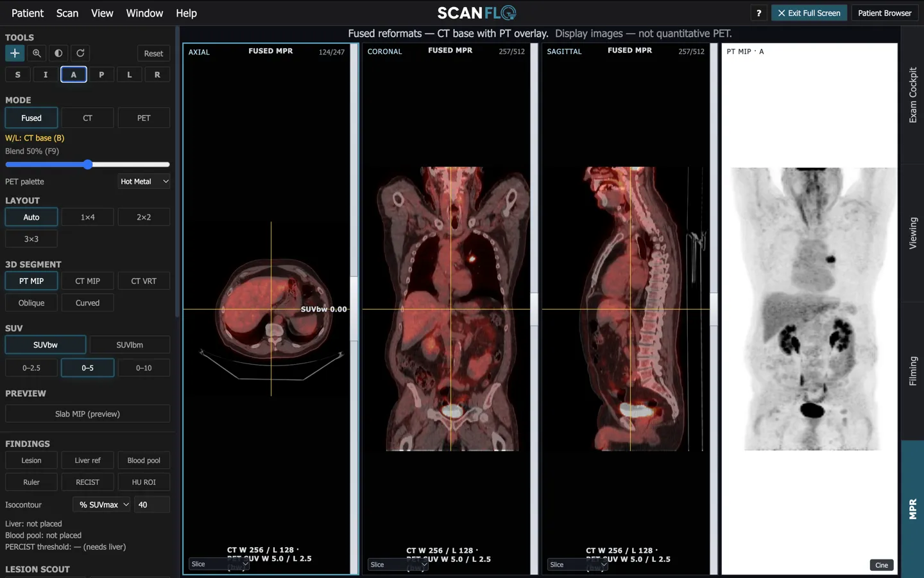The width and height of the screenshot is (924, 578).
Task: Click the rotate tool icon
Action: [80, 53]
